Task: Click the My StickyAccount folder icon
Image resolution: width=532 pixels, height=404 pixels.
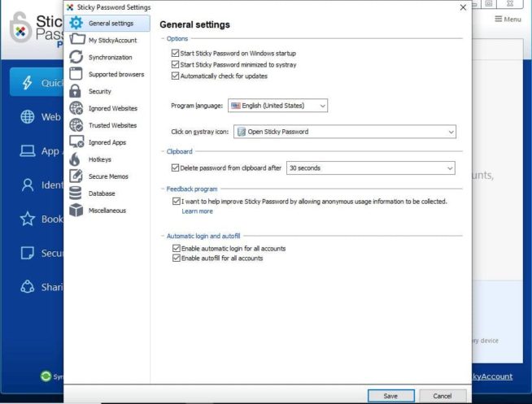Action: coord(77,39)
